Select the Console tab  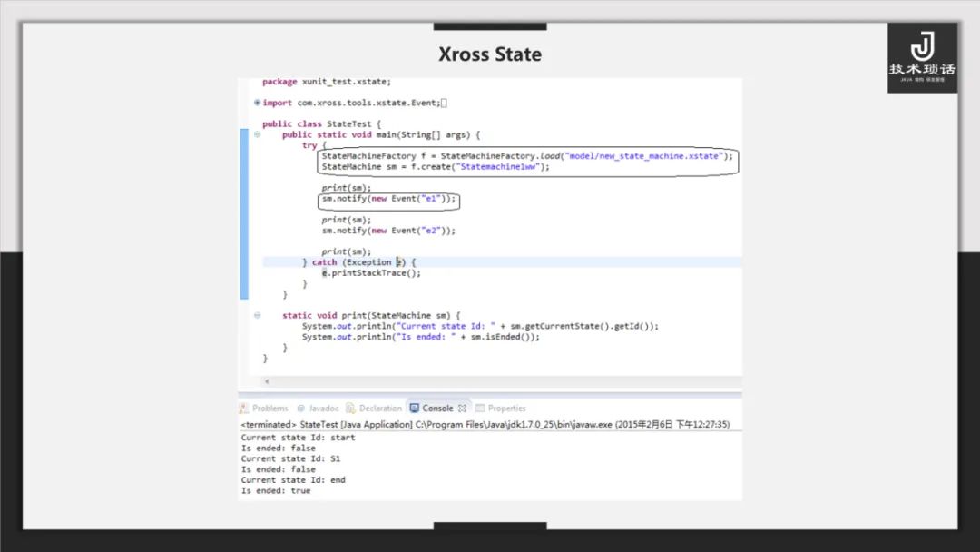[437, 409]
